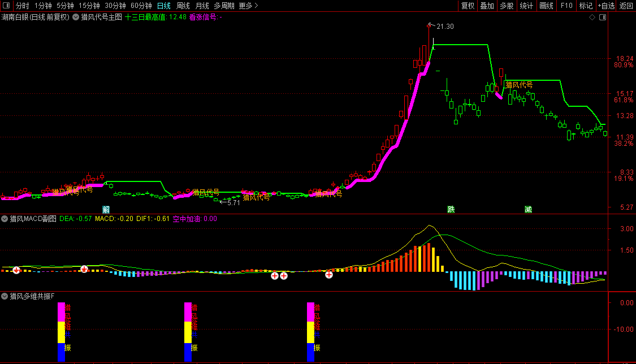Switch to 分时 chart
Image resolution: width=636 pixels, height=364 pixels.
point(22,6)
